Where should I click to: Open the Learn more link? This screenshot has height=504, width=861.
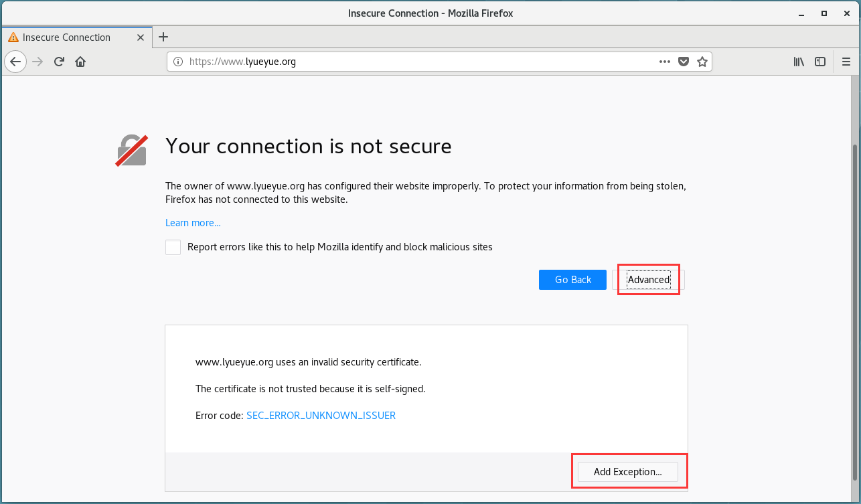(193, 223)
